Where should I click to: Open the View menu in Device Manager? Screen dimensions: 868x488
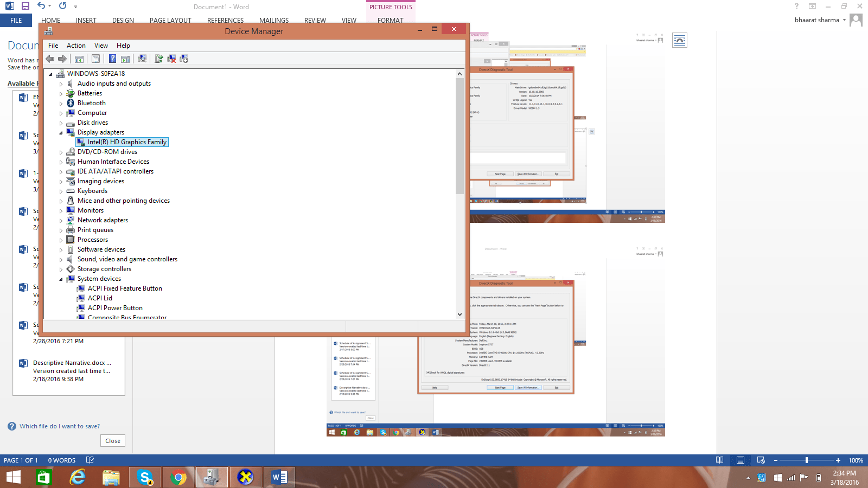coord(101,46)
